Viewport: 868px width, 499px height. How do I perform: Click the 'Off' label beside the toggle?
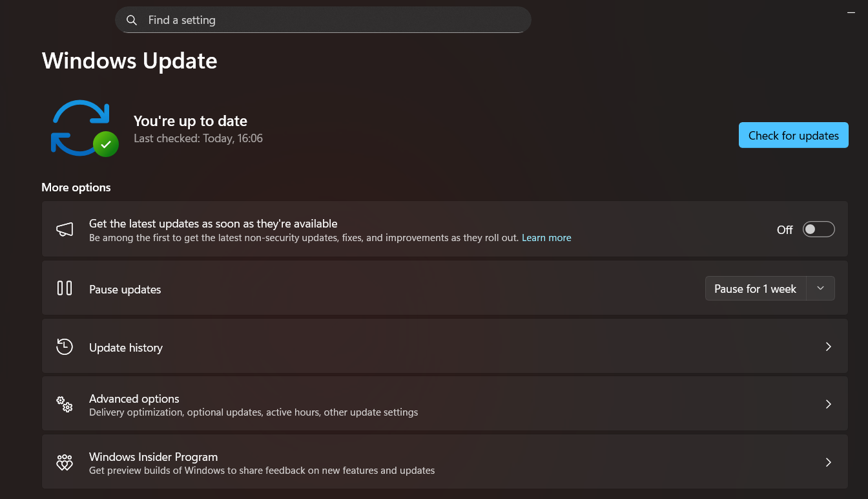(785, 230)
